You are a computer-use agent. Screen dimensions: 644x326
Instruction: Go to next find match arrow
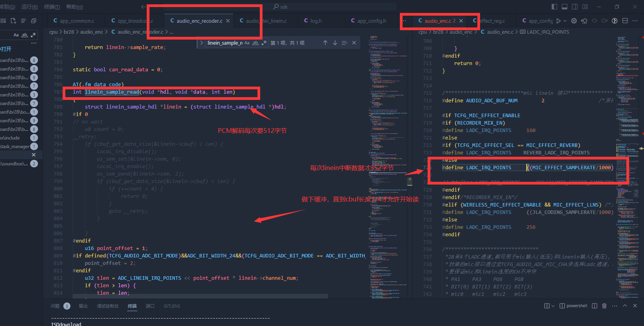coord(335,43)
